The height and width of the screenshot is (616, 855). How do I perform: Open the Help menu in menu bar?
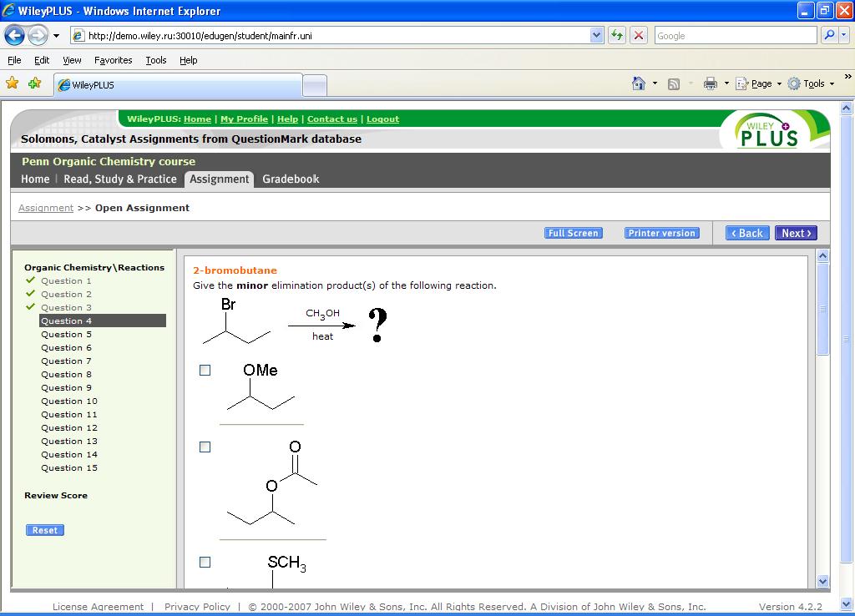click(x=188, y=60)
